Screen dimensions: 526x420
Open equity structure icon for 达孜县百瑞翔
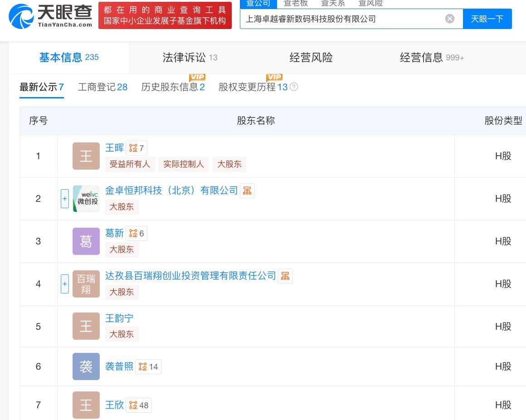pyautogui.click(x=285, y=276)
